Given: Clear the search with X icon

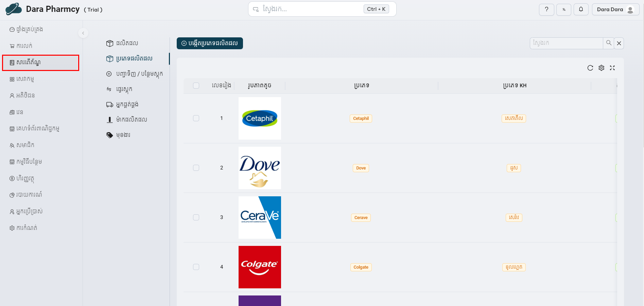Looking at the screenshot, I should point(619,43).
